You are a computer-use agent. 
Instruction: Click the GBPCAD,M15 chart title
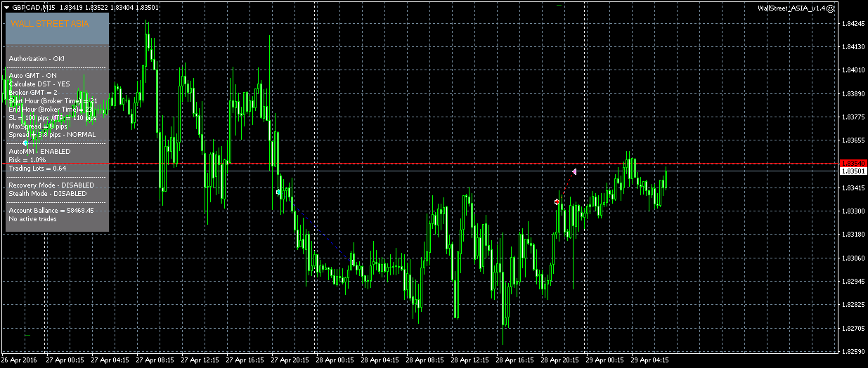35,7
